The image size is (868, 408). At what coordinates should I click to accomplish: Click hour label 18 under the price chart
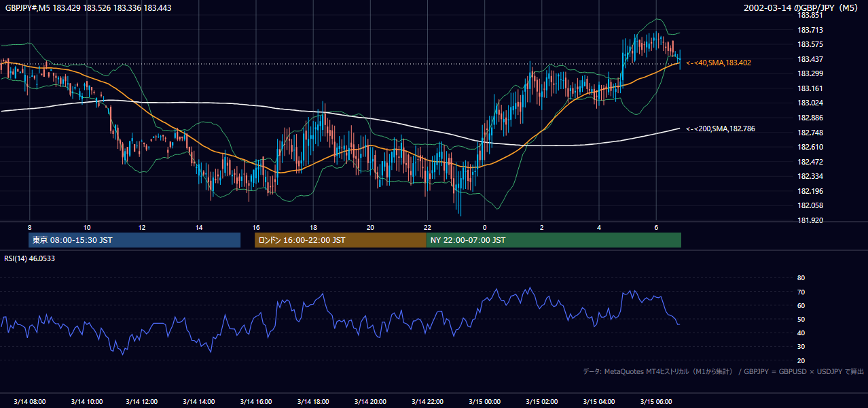pos(313,227)
